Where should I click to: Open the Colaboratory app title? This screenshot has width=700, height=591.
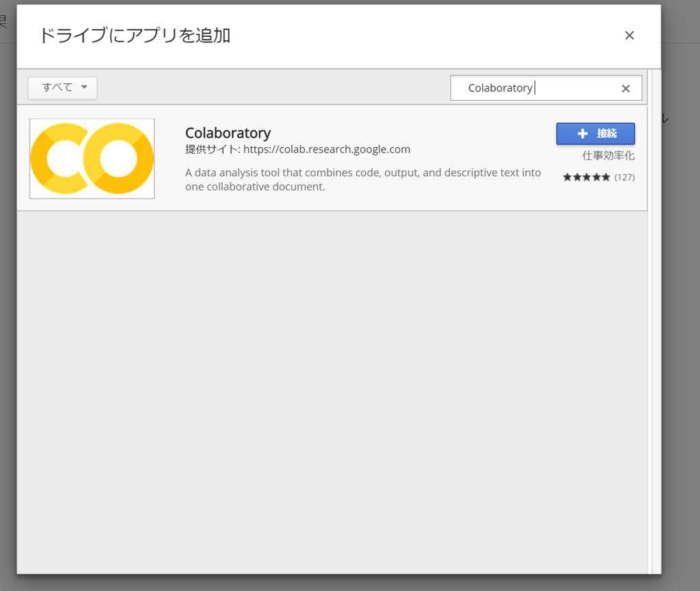pyautogui.click(x=228, y=133)
